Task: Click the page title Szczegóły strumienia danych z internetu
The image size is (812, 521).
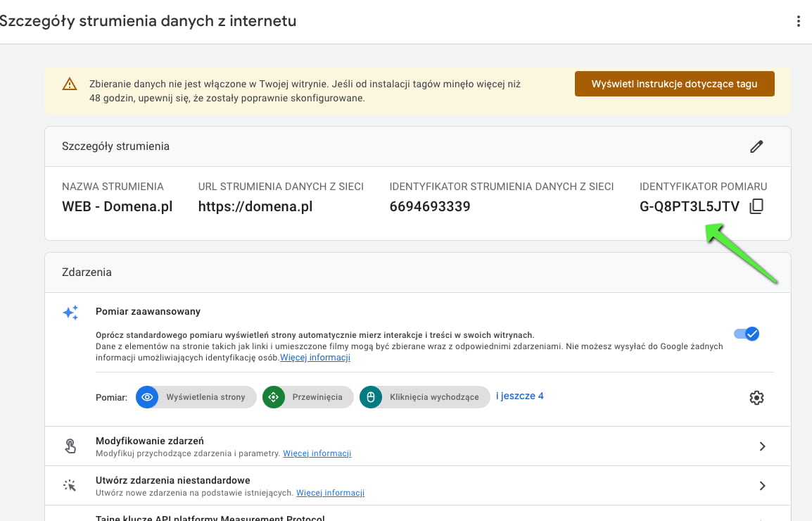Action: tap(148, 21)
